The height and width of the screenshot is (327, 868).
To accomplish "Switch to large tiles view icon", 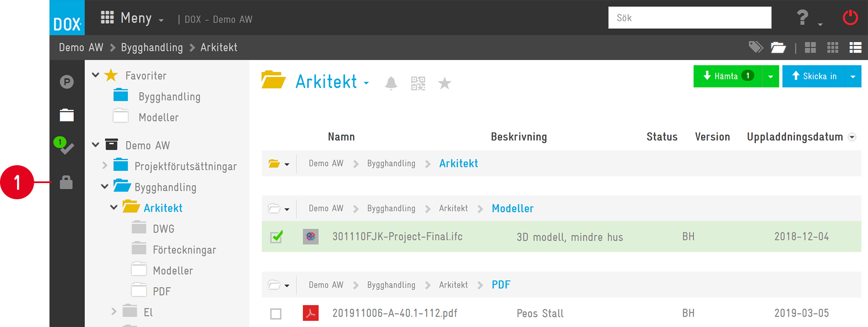I will pyautogui.click(x=810, y=47).
